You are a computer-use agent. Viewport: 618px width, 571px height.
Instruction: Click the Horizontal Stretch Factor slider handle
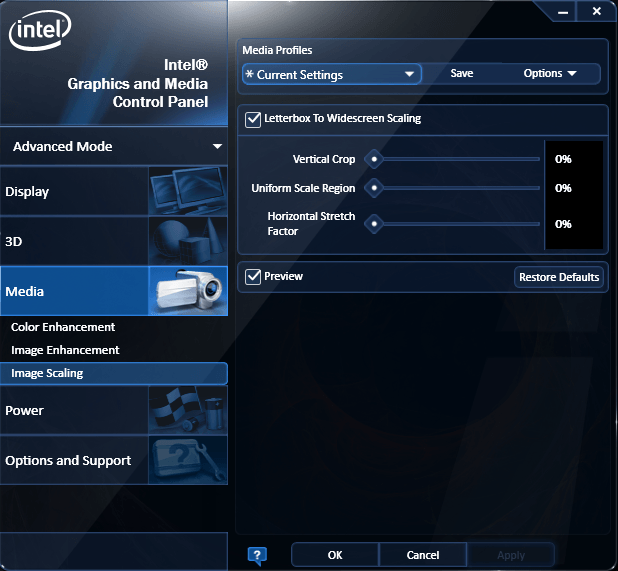click(x=374, y=224)
